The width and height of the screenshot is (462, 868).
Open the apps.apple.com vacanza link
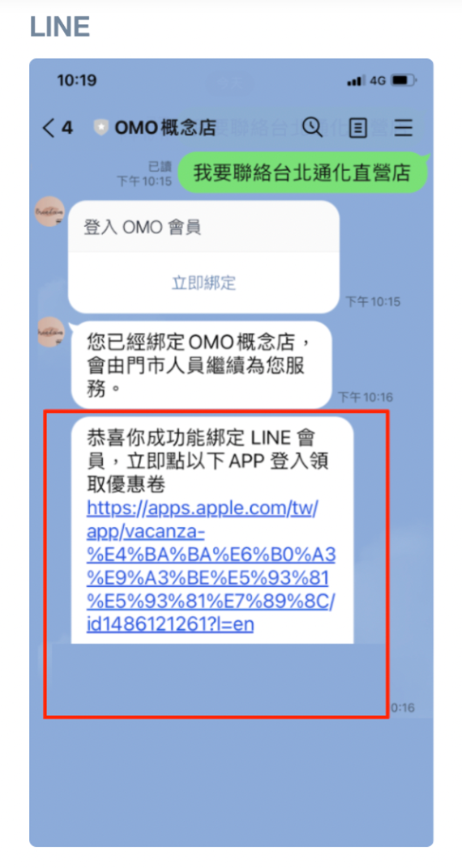point(211,567)
